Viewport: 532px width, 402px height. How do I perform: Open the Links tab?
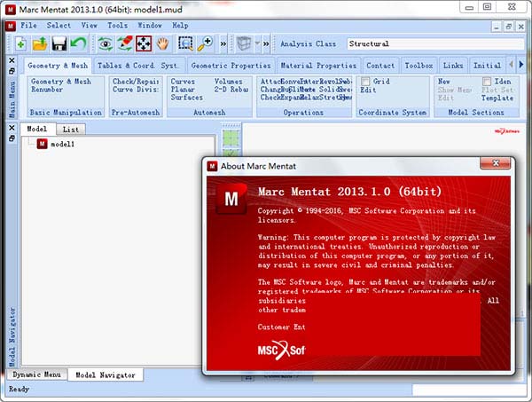[453, 66]
